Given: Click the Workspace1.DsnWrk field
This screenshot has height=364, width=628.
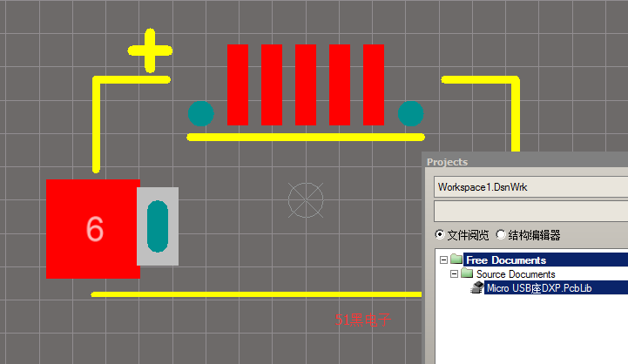Looking at the screenshot, I should point(531,187).
